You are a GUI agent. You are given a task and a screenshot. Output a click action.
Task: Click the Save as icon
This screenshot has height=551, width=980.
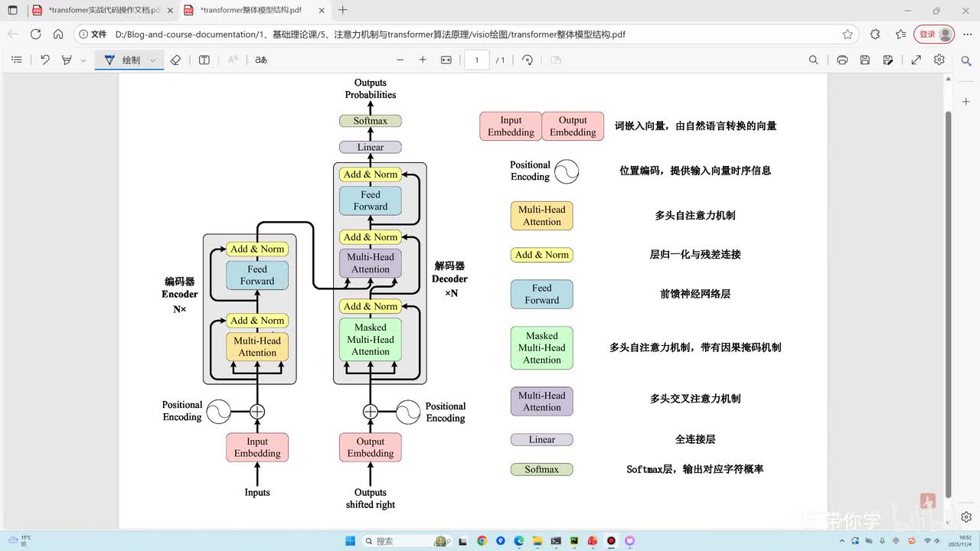click(x=888, y=60)
